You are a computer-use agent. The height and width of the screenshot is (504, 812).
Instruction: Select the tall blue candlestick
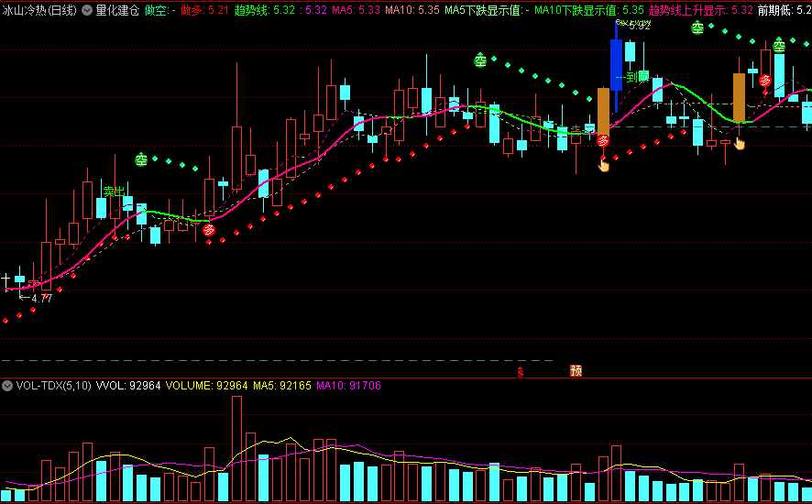coord(616,66)
